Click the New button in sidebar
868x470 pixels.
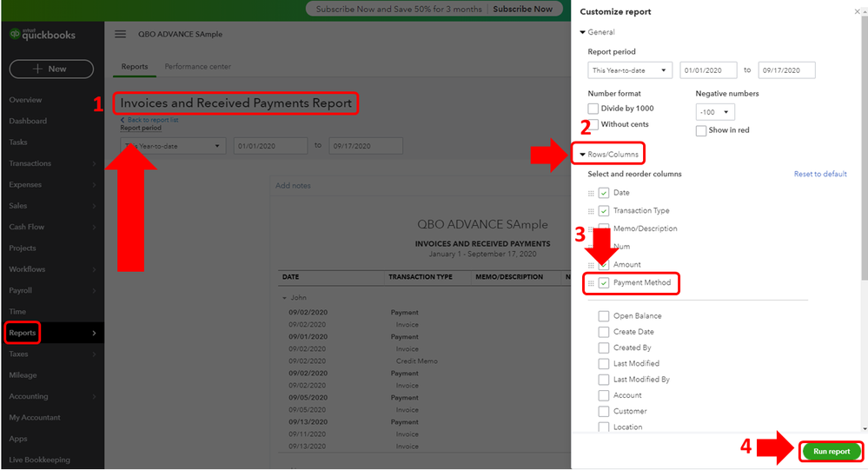click(x=51, y=69)
